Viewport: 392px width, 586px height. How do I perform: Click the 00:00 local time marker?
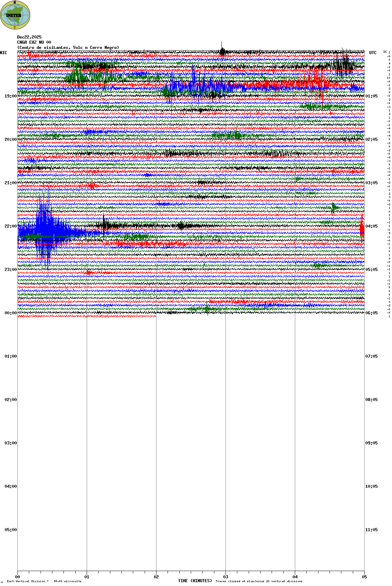(10, 313)
